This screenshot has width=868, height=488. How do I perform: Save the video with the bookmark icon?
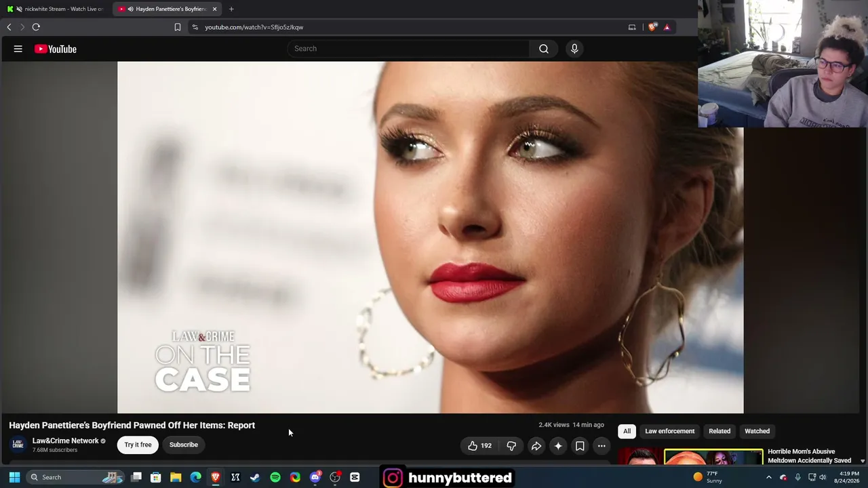(580, 445)
